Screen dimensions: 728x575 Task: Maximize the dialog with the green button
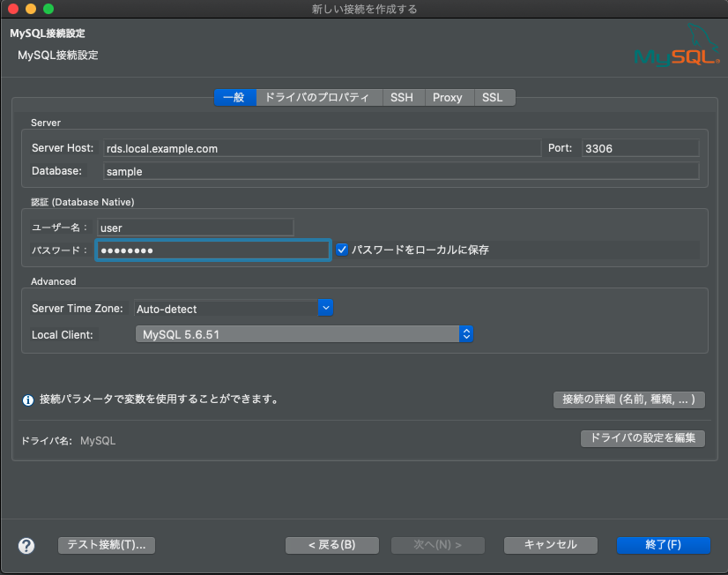click(x=48, y=9)
